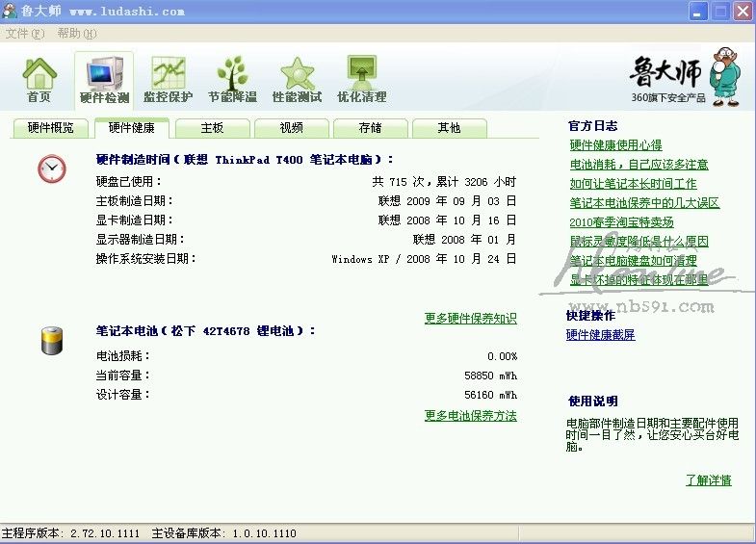
Task: Open the 优化清理 optimization icon
Action: tap(361, 80)
